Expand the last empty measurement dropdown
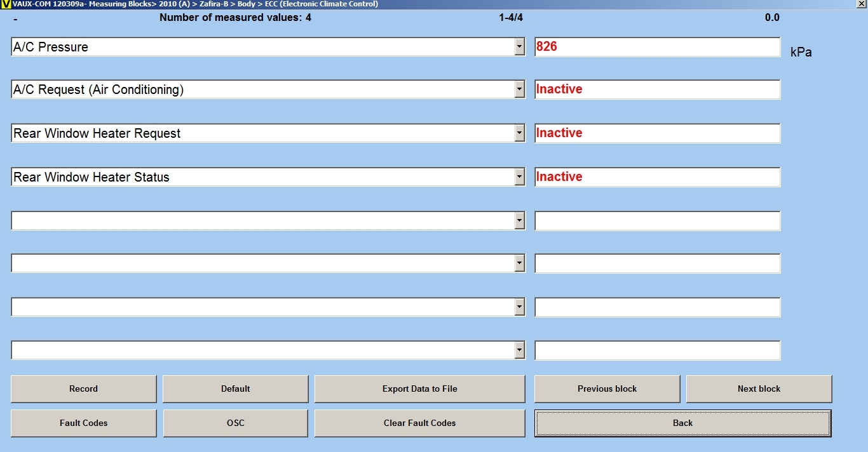 519,350
